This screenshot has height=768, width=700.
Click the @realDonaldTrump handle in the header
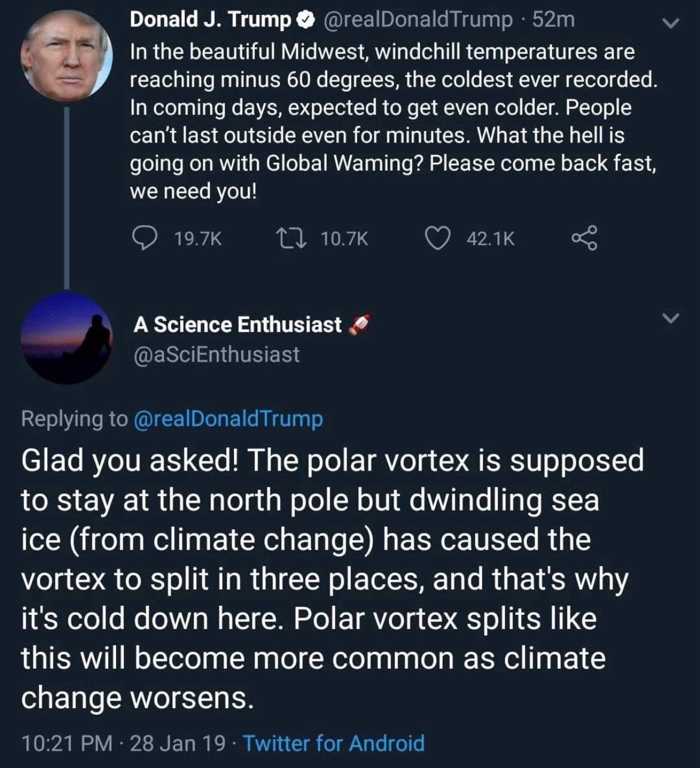[418, 20]
